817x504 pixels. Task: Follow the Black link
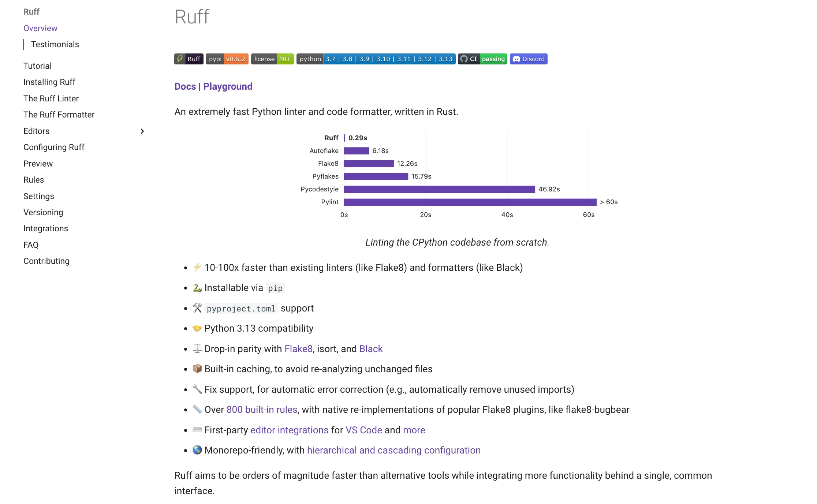coord(371,349)
